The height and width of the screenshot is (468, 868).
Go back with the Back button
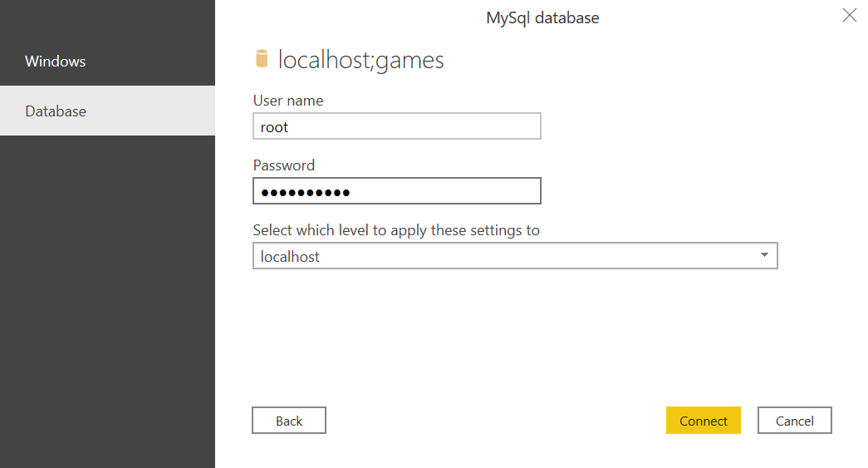[289, 421]
